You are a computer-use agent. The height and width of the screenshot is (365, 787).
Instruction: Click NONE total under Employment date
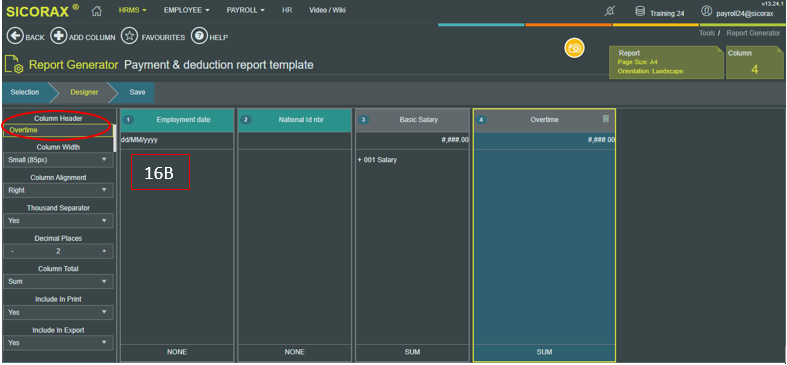tap(177, 352)
